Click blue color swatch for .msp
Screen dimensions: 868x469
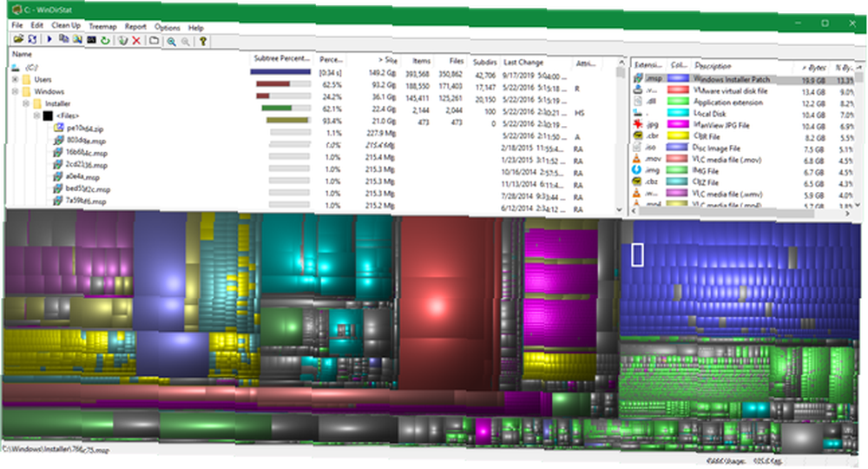click(x=678, y=79)
